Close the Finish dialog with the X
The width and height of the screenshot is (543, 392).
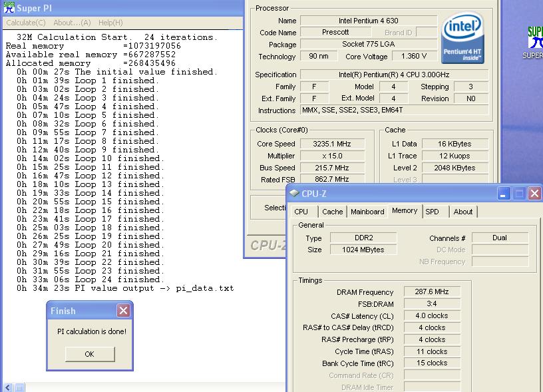[123, 310]
